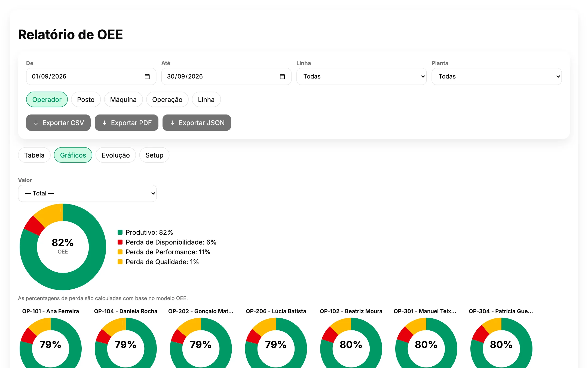The image size is (588, 368).
Task: Click label 'OP-102 - Beatriz Moura'
Action: point(351,311)
